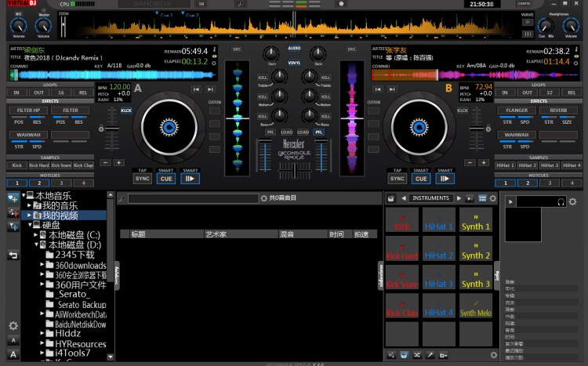Image resolution: width=588 pixels, height=366 pixels.
Task: Click the 标题 column header
Action: [166, 234]
